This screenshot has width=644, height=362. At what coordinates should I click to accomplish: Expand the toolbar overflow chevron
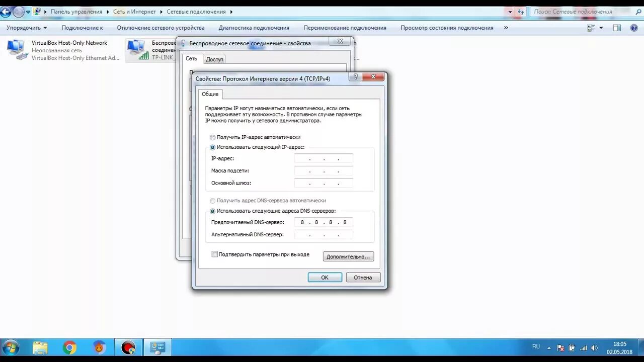click(x=506, y=28)
